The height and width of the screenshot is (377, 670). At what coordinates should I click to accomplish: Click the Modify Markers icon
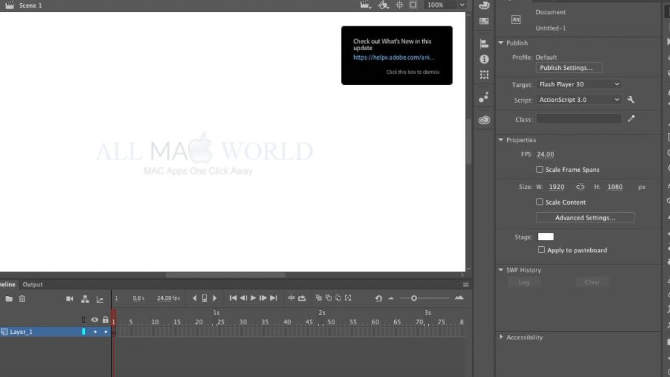click(x=348, y=298)
